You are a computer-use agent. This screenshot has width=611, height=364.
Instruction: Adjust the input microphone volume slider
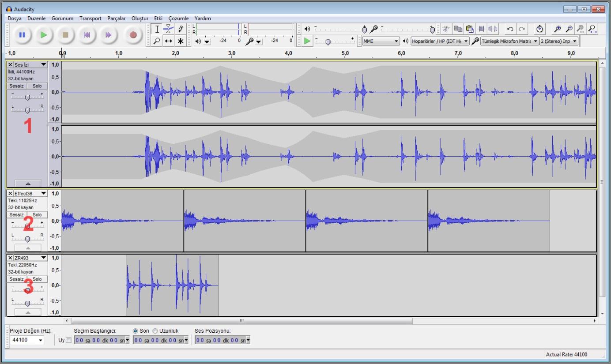point(408,29)
